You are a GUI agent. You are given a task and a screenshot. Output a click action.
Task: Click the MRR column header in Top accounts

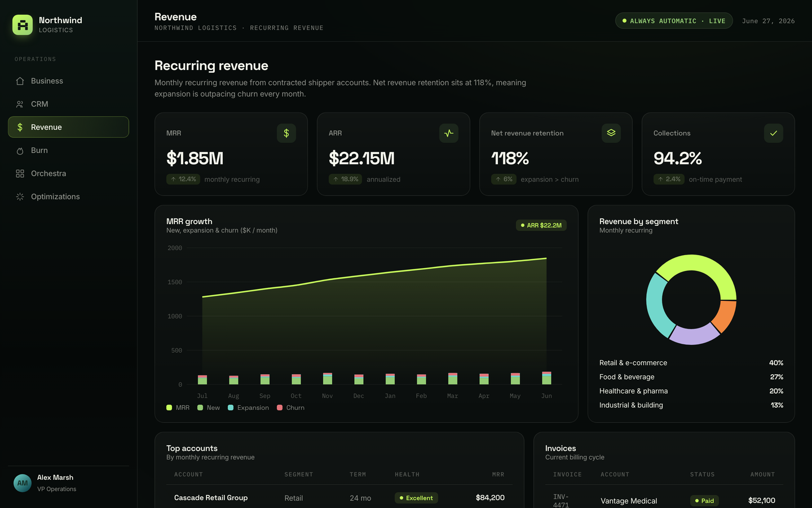pyautogui.click(x=498, y=475)
